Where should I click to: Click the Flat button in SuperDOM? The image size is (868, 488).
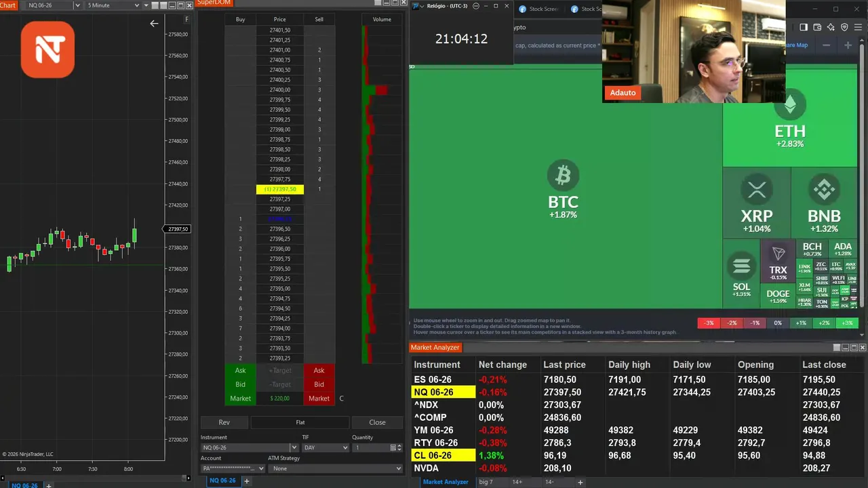[300, 422]
